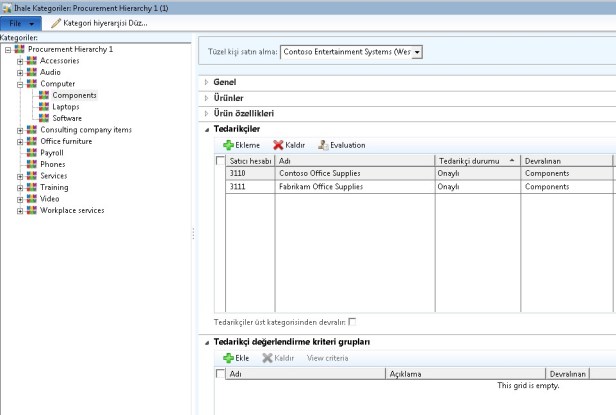
Task: Expand the Ürünler section
Action: pos(207,97)
